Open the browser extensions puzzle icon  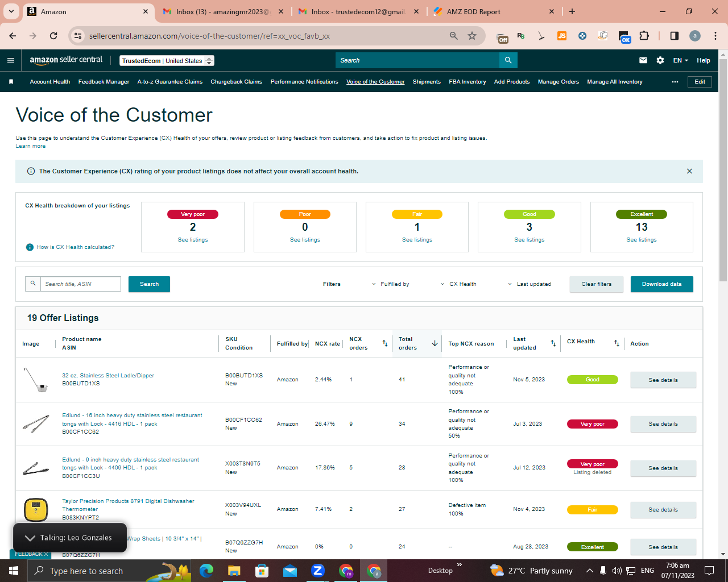pos(644,36)
